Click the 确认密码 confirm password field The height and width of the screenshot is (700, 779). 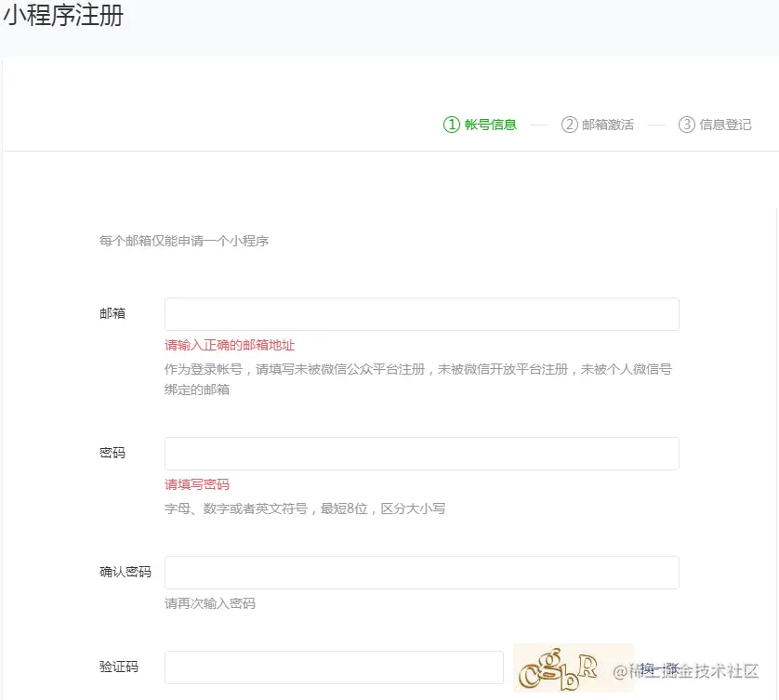(x=422, y=573)
